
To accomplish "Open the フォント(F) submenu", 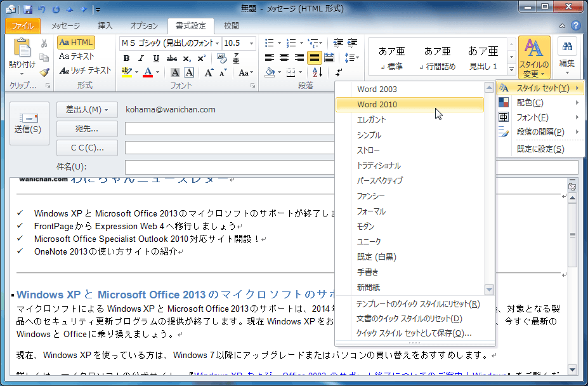I will [540, 117].
